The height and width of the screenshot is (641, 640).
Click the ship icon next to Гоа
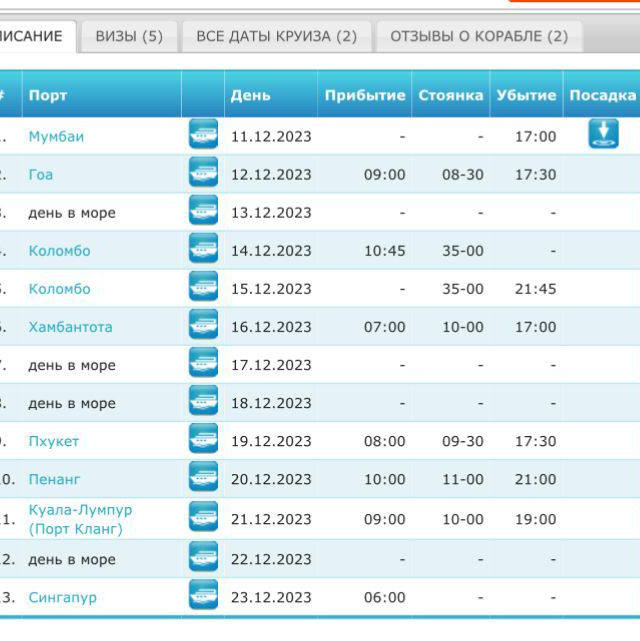203,173
